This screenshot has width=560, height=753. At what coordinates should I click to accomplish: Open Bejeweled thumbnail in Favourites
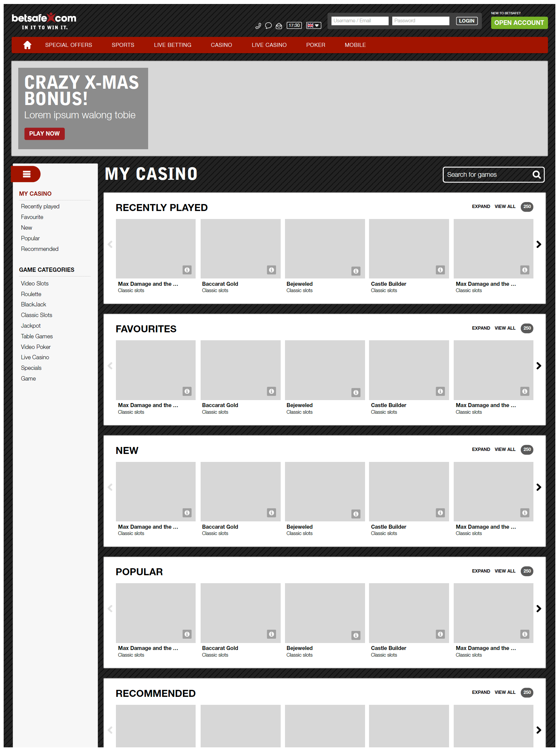click(x=325, y=371)
